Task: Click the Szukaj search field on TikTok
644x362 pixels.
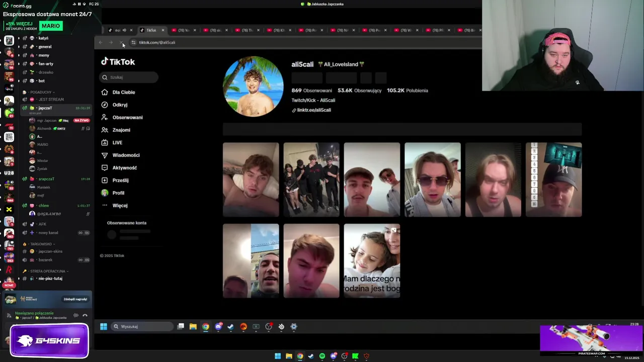Action: pyautogui.click(x=129, y=77)
